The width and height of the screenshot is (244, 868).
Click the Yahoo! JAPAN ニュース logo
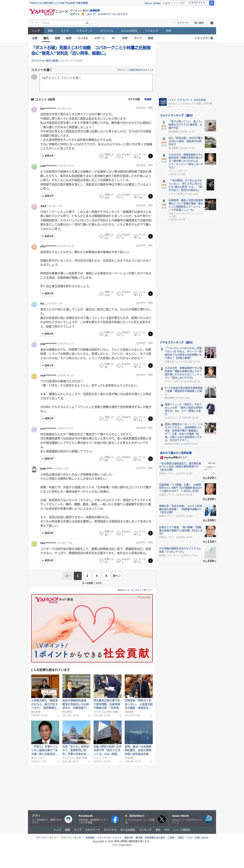pyautogui.click(x=48, y=12)
